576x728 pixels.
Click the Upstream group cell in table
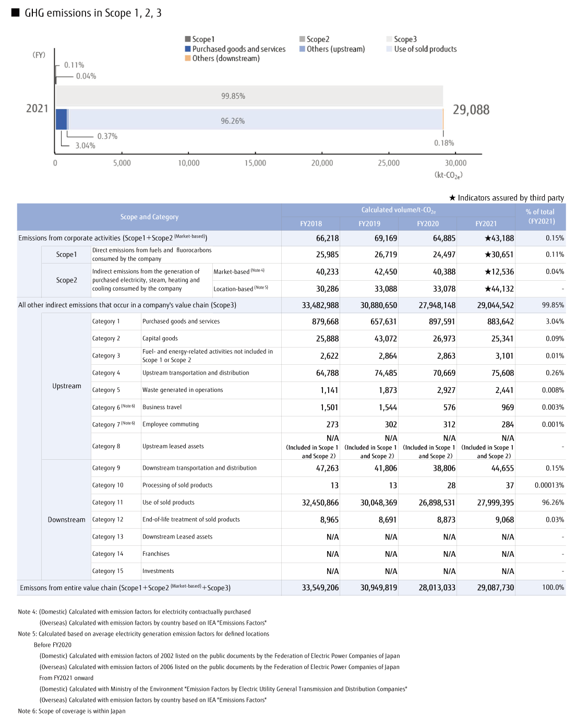click(67, 386)
